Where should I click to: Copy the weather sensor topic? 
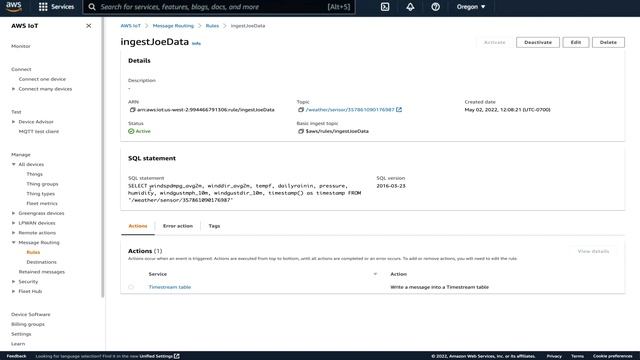pos(301,110)
